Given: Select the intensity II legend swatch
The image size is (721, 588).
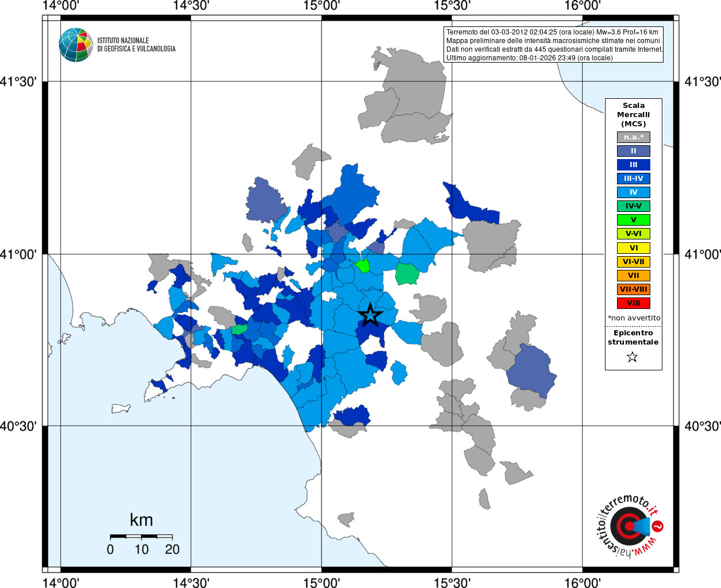Looking at the screenshot, I should (633, 151).
